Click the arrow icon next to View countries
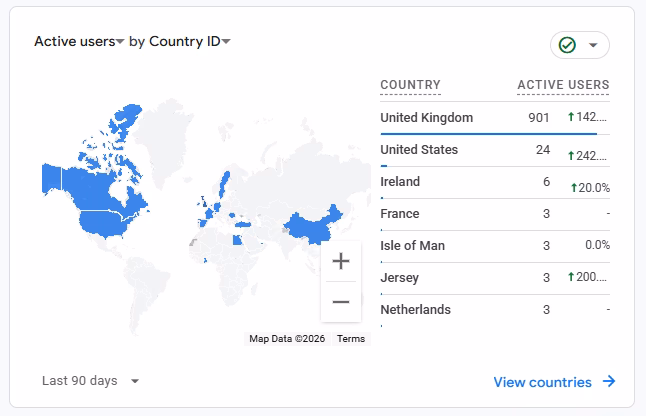The width and height of the screenshot is (646, 416). tap(609, 381)
